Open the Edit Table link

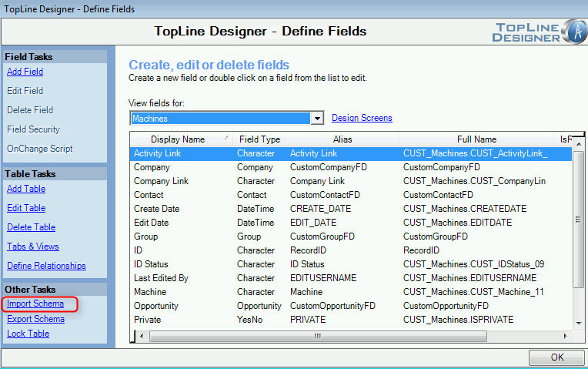point(26,207)
